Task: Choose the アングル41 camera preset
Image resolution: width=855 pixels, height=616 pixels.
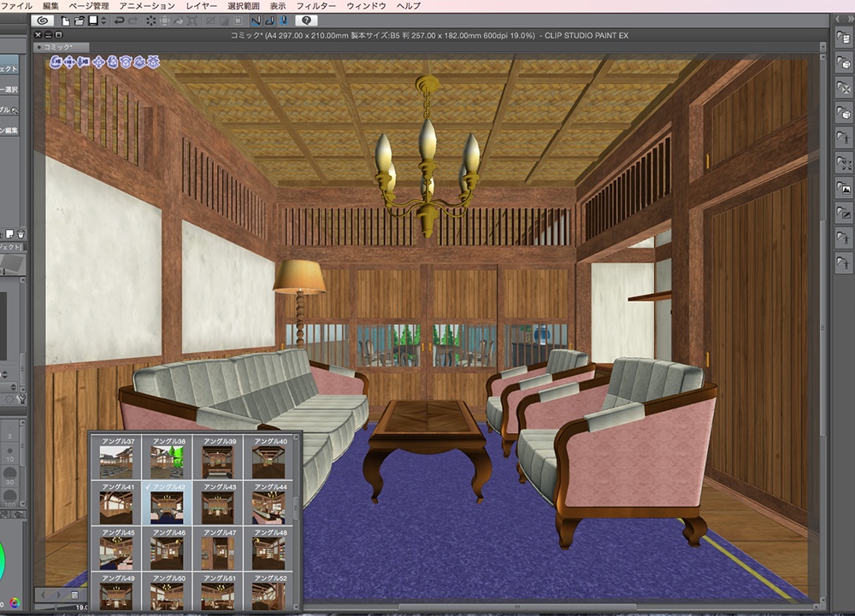Action: pos(116,502)
